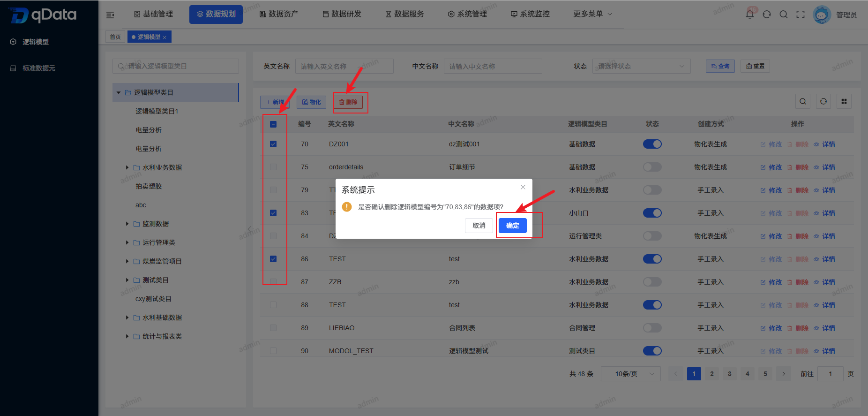Open the 数据服务 menu
868x416 pixels.
[404, 14]
